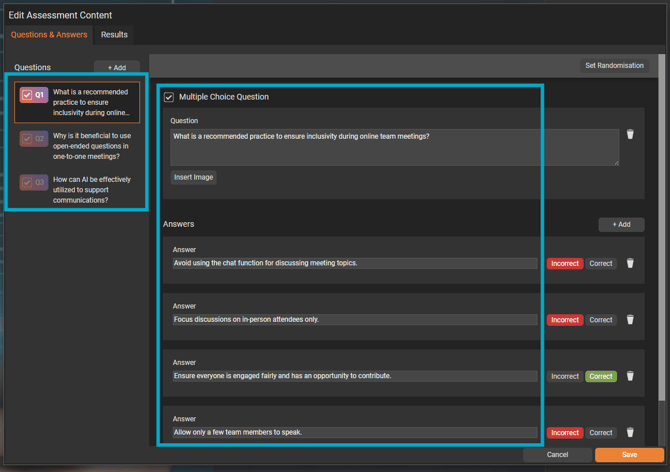
Task: Click the vertical scrollbar of the editor panel
Action: [x=661, y=227]
